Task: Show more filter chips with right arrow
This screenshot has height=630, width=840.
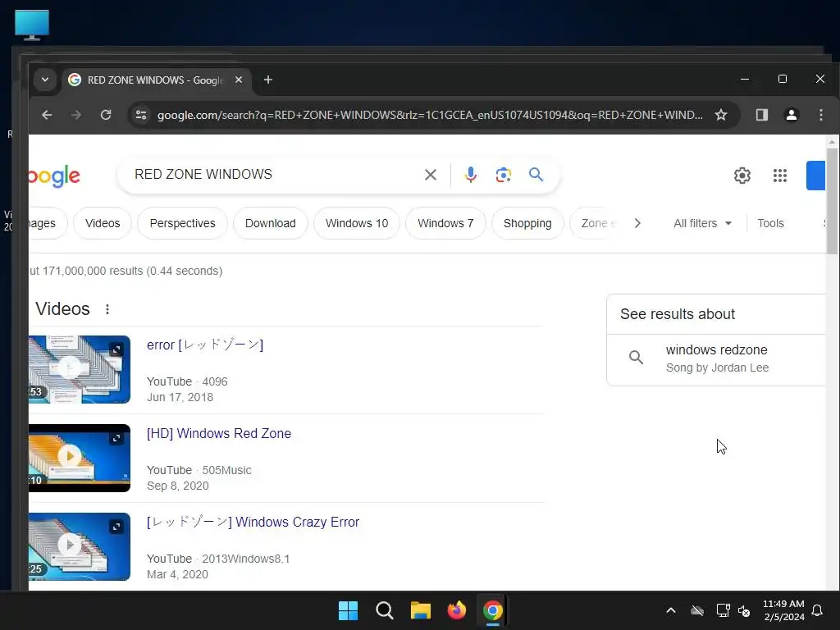Action: click(637, 223)
